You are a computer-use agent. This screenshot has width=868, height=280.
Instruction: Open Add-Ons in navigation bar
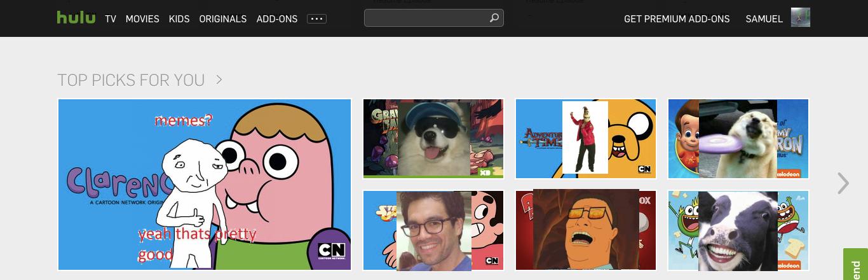[x=276, y=19]
